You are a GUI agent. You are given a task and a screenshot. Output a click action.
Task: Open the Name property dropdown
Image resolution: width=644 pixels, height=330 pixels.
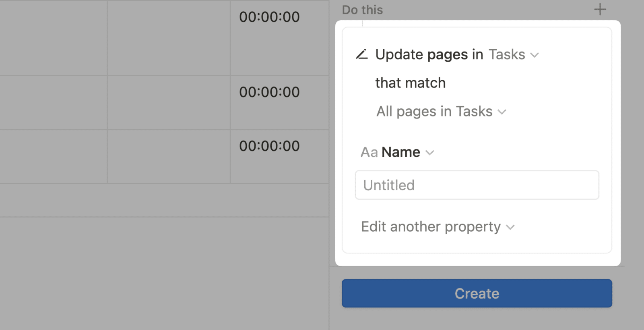pyautogui.click(x=397, y=152)
